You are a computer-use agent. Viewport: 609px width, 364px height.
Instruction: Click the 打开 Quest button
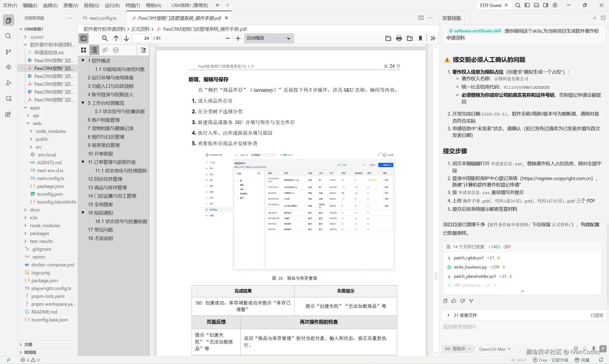(494, 5)
